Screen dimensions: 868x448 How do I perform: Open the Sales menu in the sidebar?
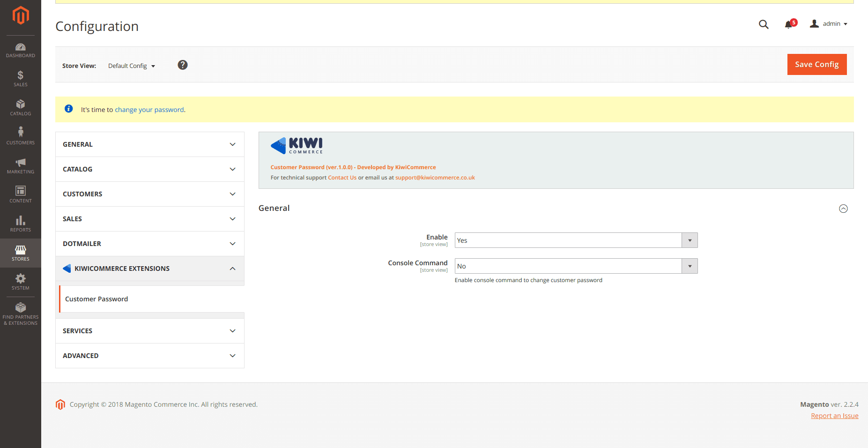(21, 79)
